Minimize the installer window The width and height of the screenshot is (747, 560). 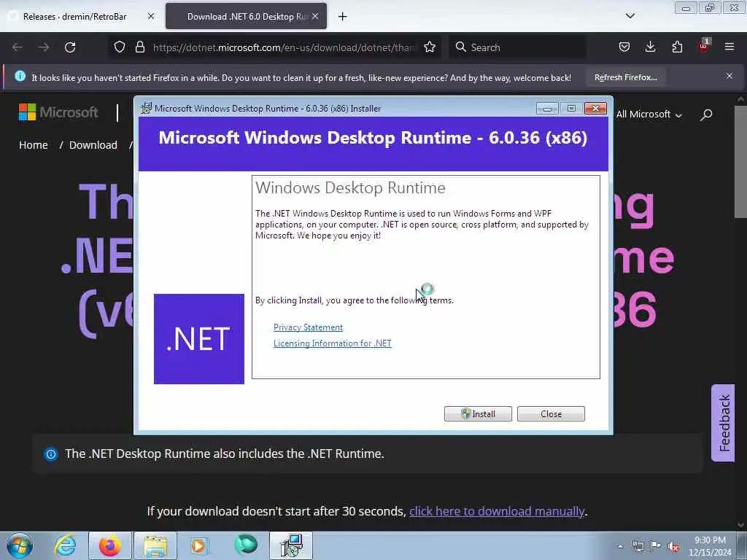[x=547, y=109]
